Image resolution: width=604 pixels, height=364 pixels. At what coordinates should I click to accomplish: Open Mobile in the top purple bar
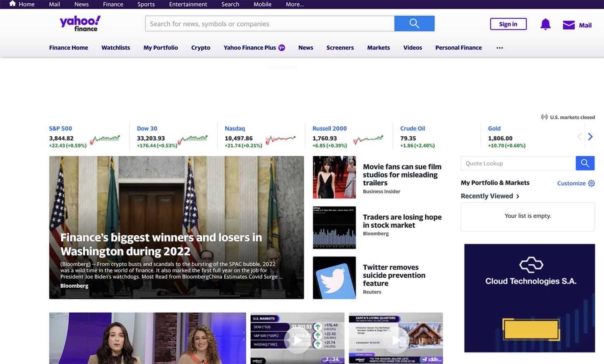pyautogui.click(x=262, y=4)
